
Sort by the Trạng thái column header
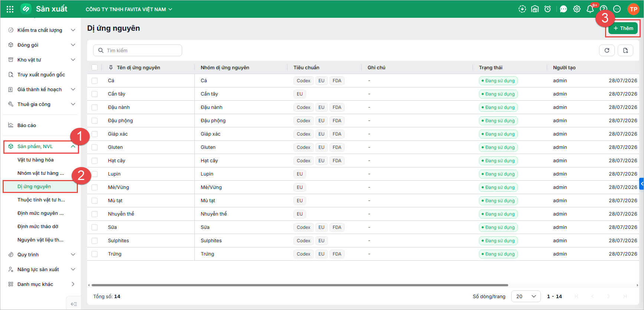[490, 67]
